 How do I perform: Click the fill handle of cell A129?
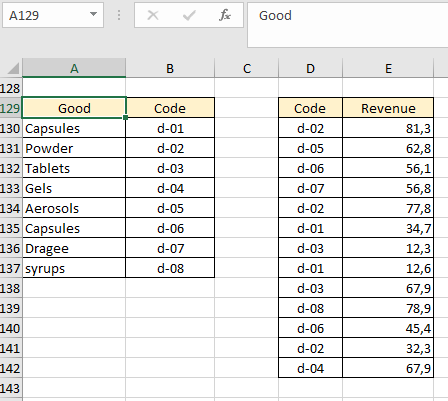tap(125, 117)
